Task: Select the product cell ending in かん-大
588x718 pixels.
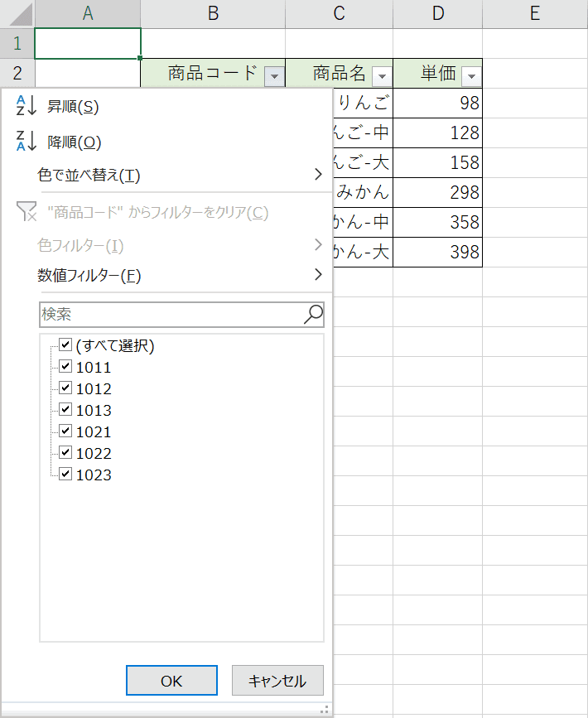Action: [363, 252]
